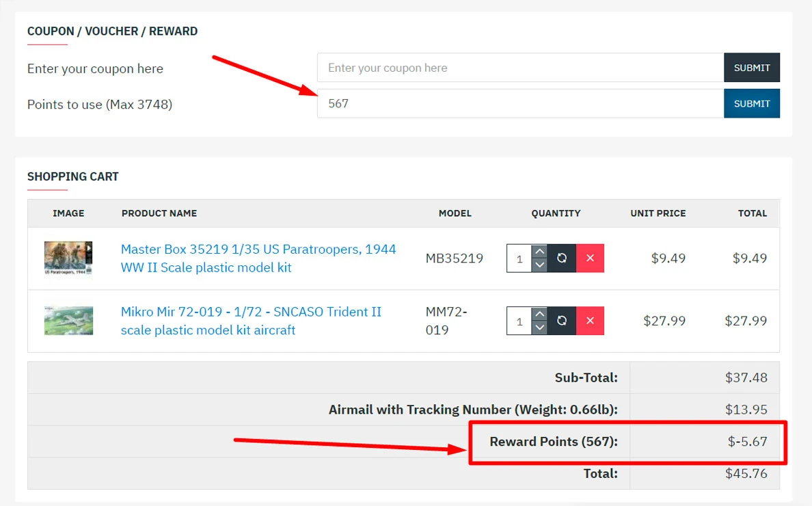Click quantity box for Master Box kit
Screen dimensions: 812x506
click(519, 258)
